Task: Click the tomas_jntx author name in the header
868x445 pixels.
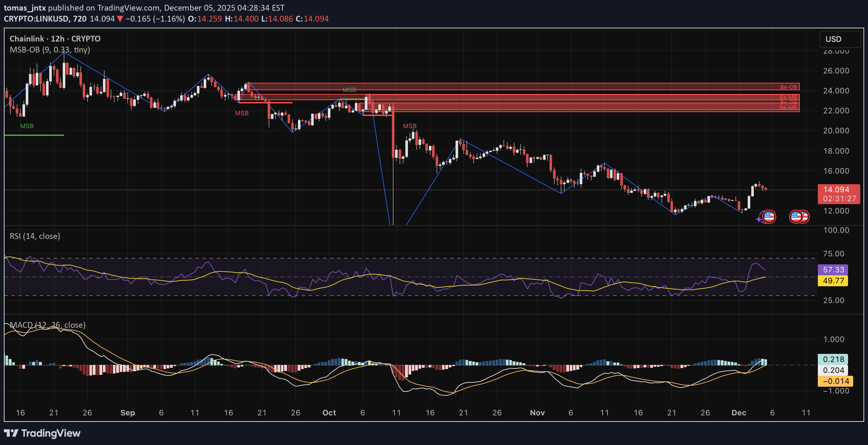Action: tap(24, 7)
